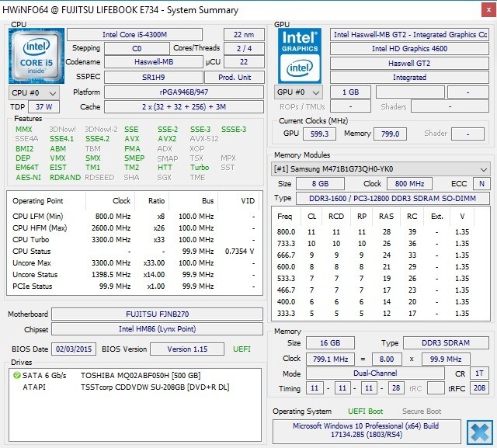Screen dimensions: 497x448
Task: Expand the Samsung M471B1G73QH0-YK0 memory module dropdown
Action: [381, 168]
